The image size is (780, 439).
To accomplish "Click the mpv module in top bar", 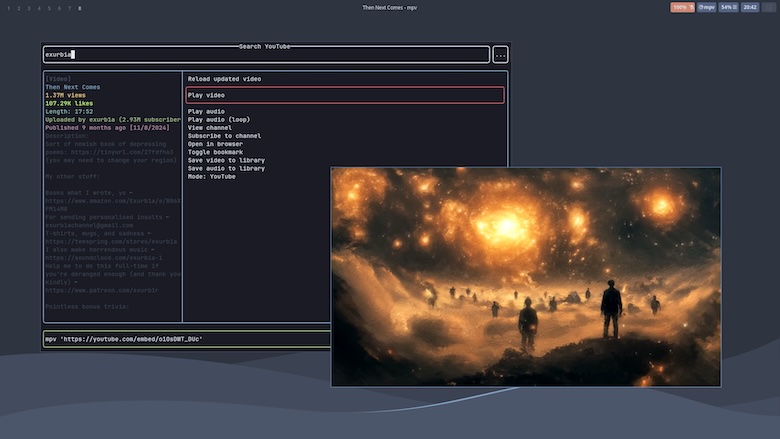I will coord(707,7).
